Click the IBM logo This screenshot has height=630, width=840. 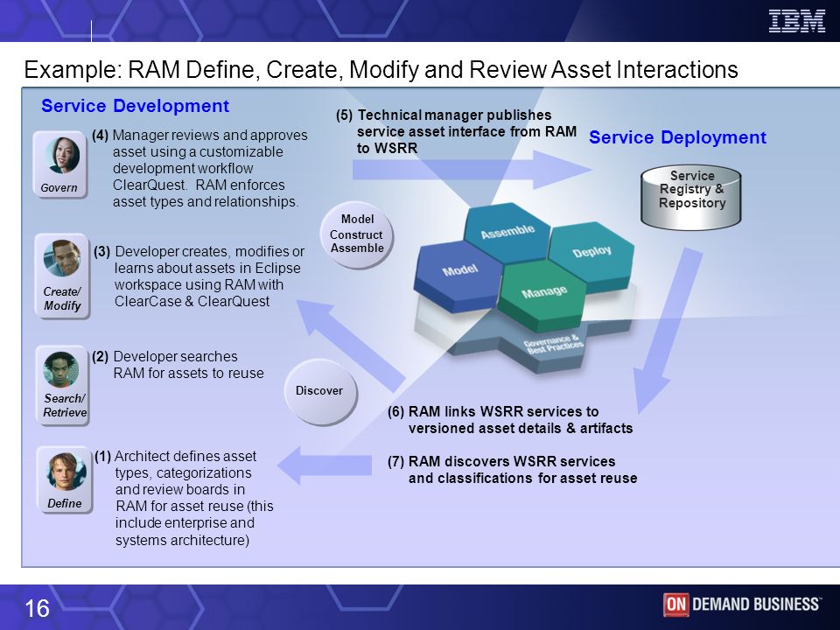(796, 21)
